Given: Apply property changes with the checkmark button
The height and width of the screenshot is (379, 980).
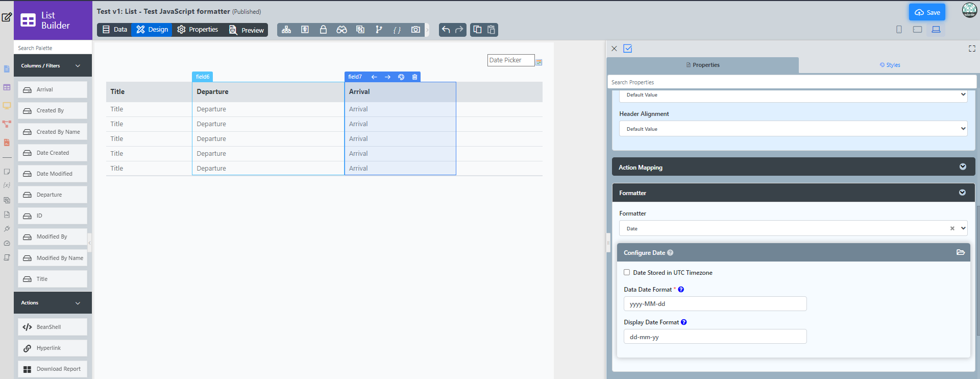Looking at the screenshot, I should coord(628,49).
